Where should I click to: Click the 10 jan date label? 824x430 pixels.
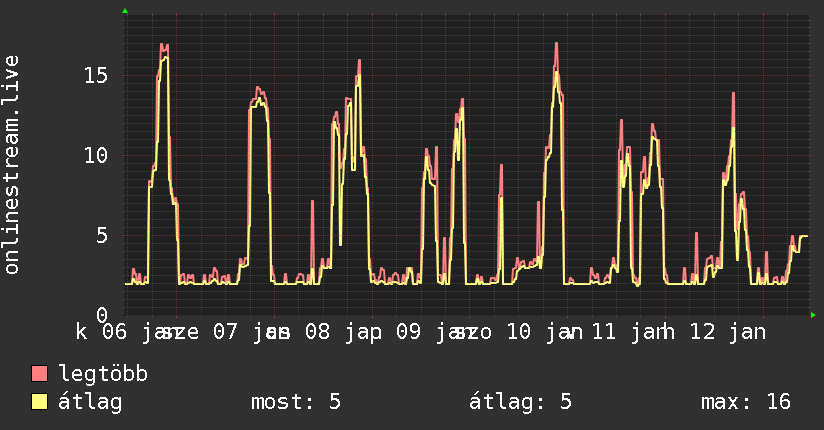(544, 332)
